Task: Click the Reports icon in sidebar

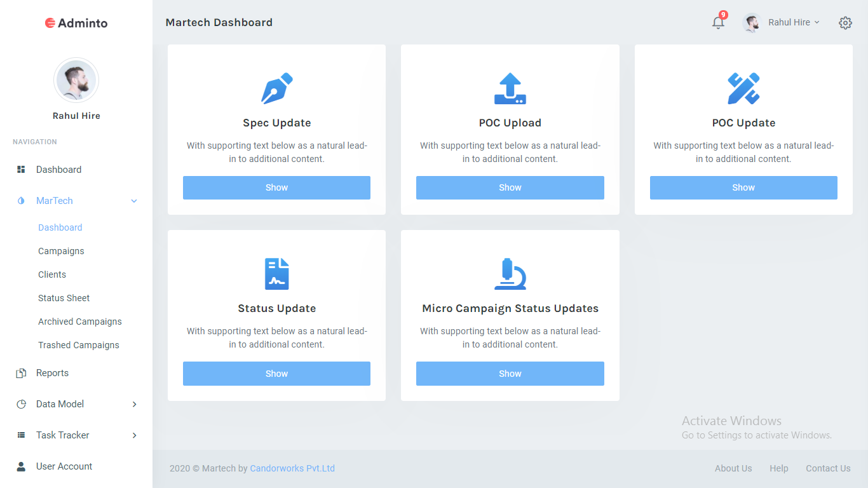Action: [21, 373]
